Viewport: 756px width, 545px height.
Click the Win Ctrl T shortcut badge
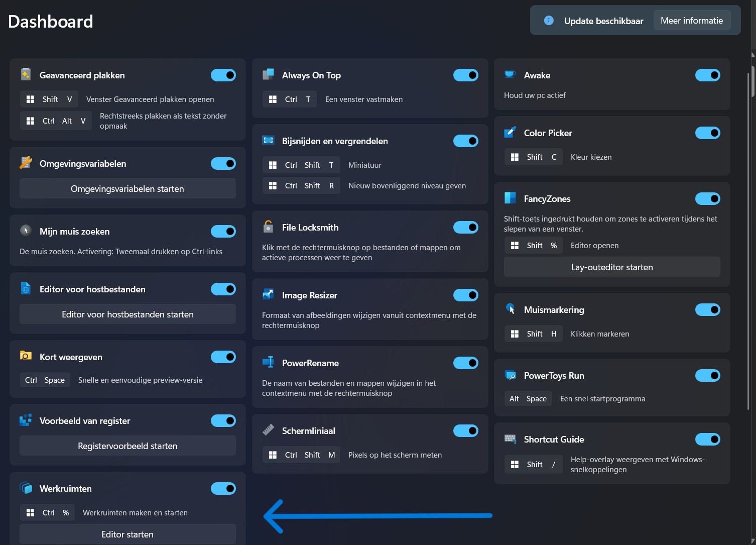pyautogui.click(x=290, y=99)
